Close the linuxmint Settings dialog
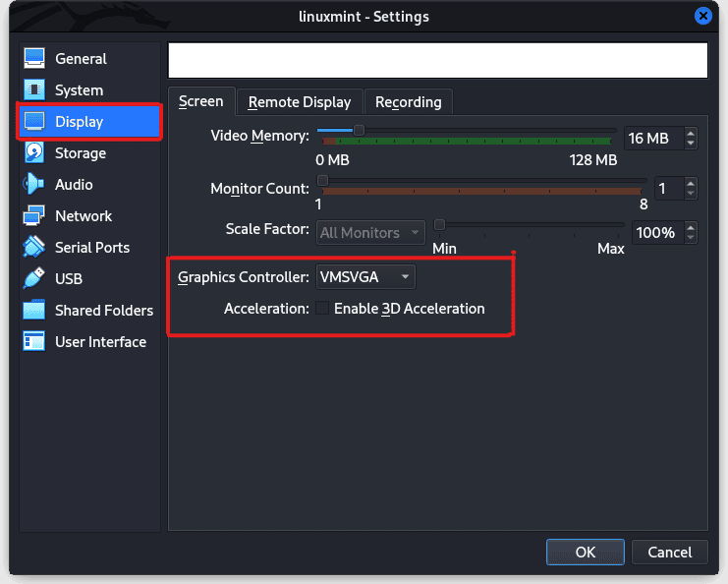728x584 pixels. tap(702, 17)
